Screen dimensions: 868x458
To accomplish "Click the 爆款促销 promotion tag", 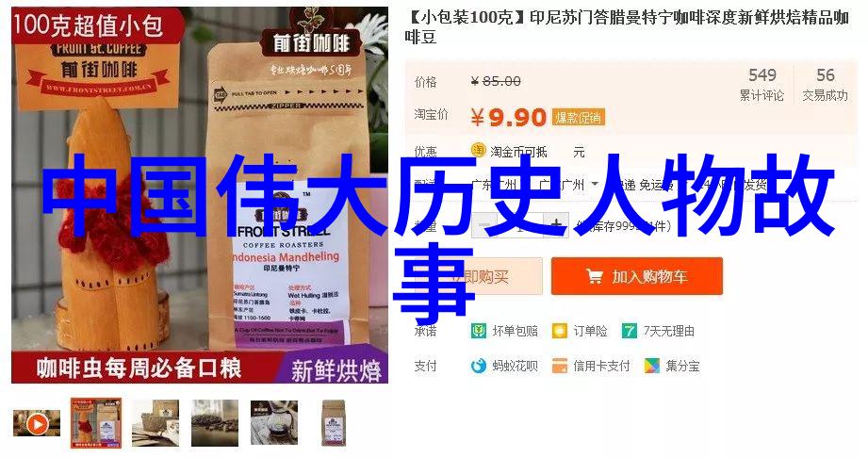I will pyautogui.click(x=578, y=118).
